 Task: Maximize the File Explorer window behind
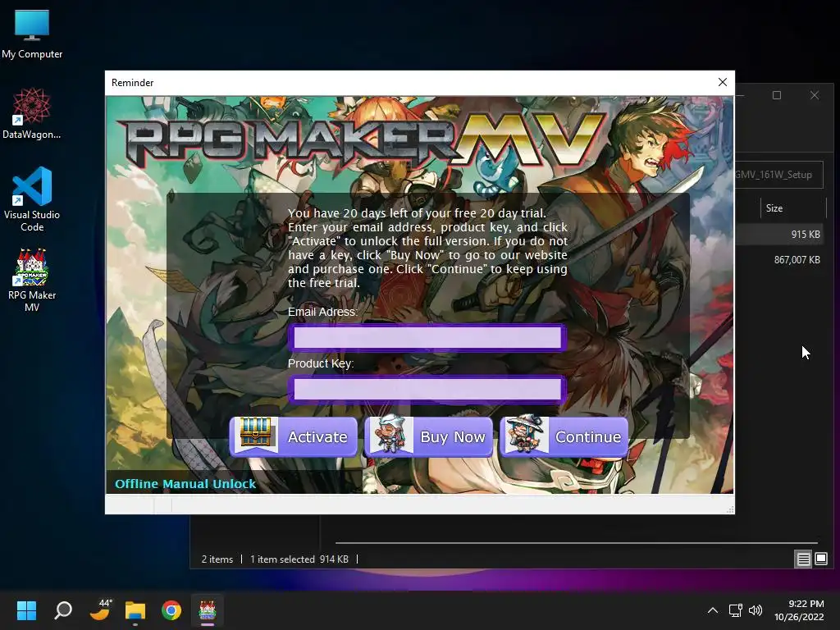(777, 95)
